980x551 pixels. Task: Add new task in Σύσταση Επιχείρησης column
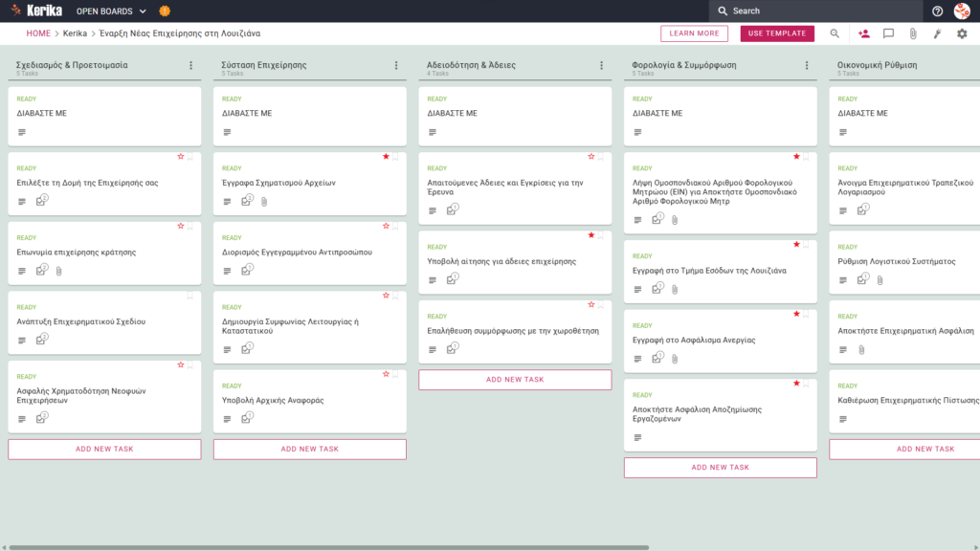310,450
